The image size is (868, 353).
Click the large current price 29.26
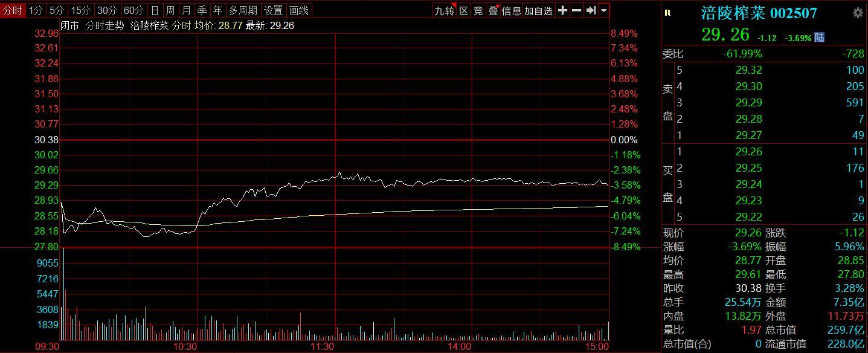725,34
